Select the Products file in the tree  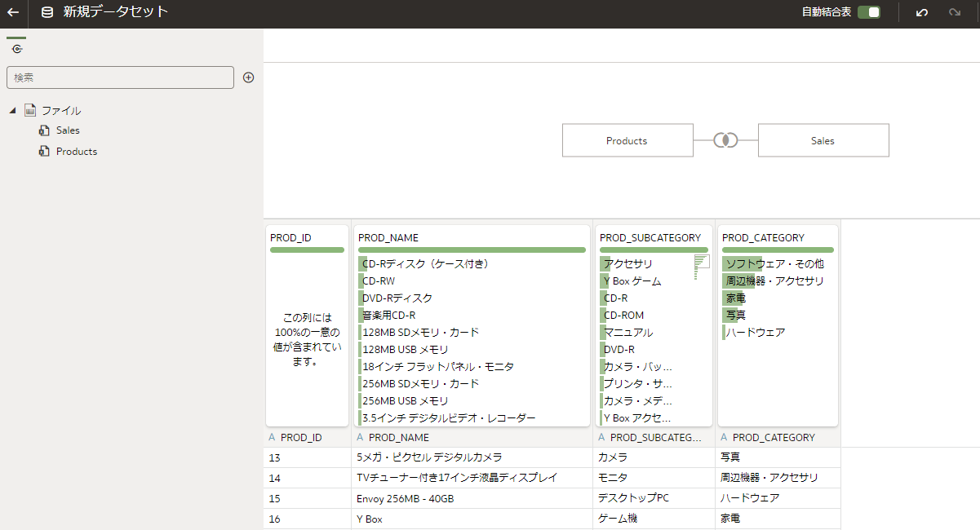[77, 152]
